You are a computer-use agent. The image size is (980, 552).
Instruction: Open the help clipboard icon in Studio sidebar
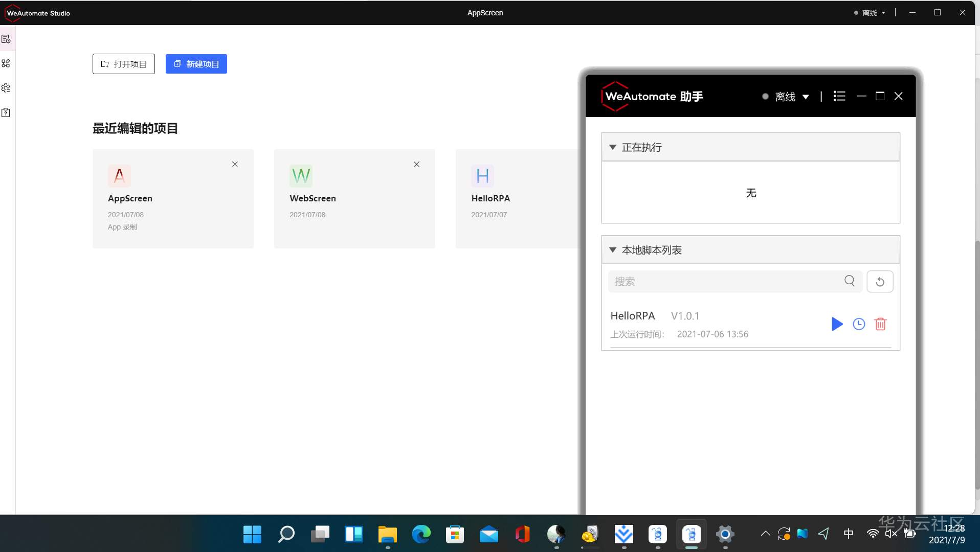pyautogui.click(x=6, y=112)
